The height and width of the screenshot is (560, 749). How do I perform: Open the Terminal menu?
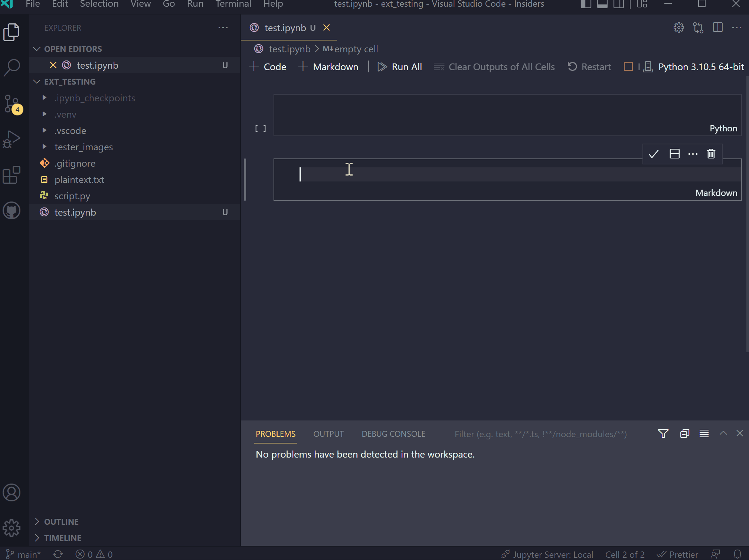pos(233,4)
